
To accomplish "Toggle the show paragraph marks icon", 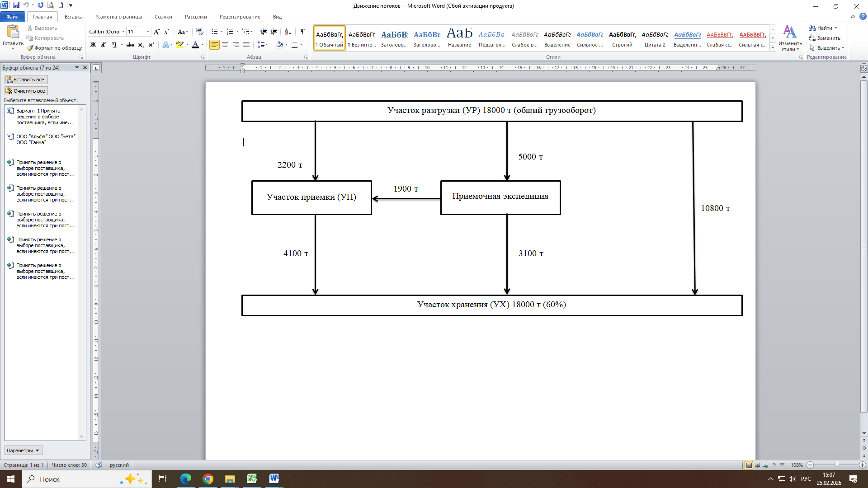I will point(302,32).
